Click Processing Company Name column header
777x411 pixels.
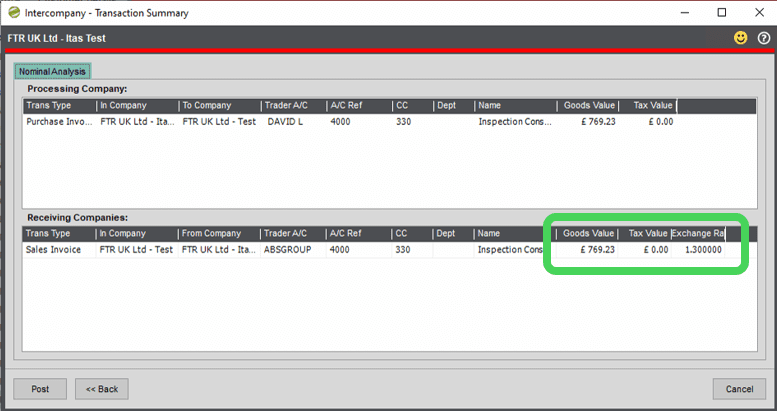click(x=516, y=106)
